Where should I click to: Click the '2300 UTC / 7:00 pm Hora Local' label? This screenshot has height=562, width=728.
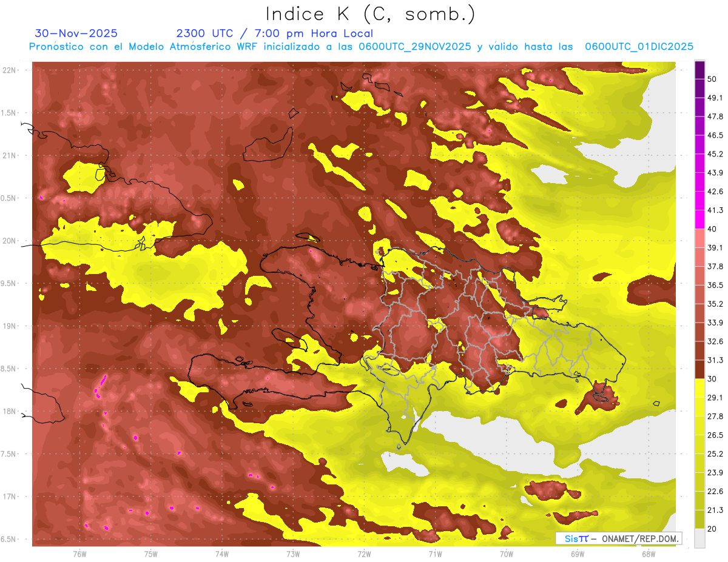[x=274, y=33]
